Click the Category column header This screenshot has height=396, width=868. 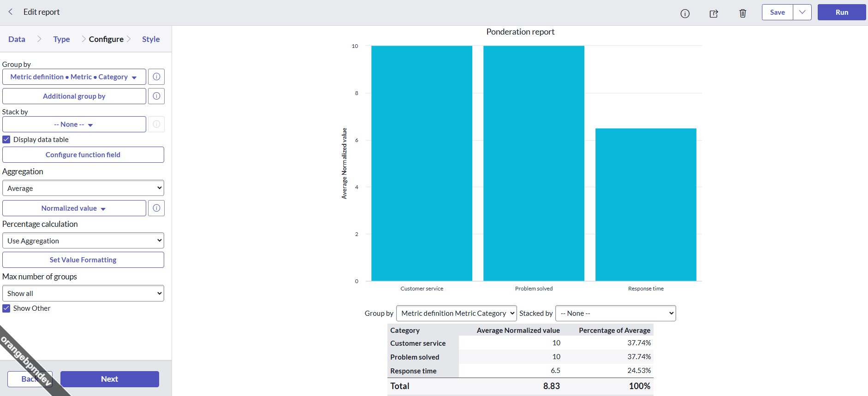(x=405, y=331)
